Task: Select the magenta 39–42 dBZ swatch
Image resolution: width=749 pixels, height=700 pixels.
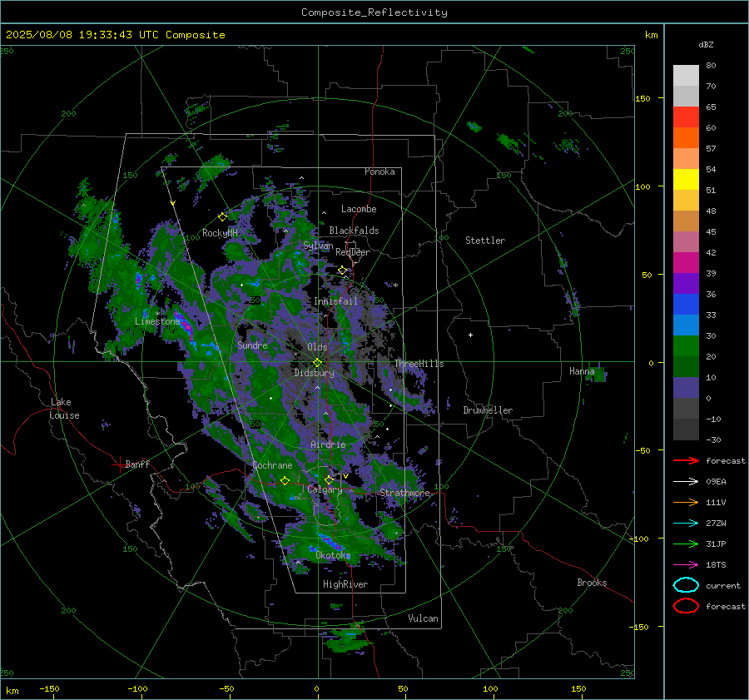Action: (x=686, y=262)
